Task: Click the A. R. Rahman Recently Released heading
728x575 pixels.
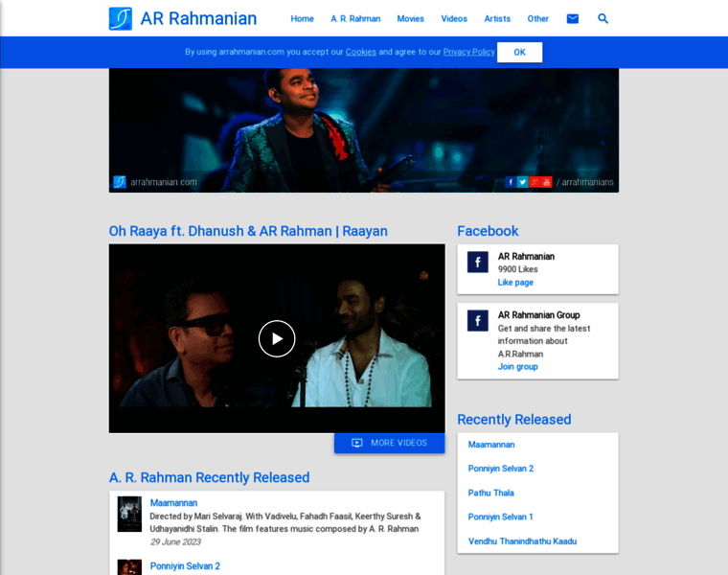Action: 210,477
